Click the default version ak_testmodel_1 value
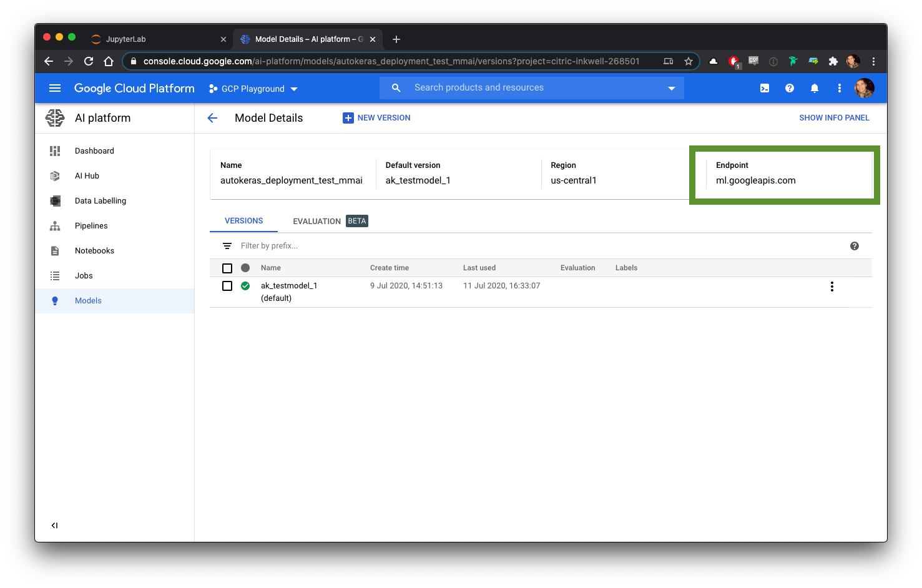The height and width of the screenshot is (588, 922). coord(418,180)
